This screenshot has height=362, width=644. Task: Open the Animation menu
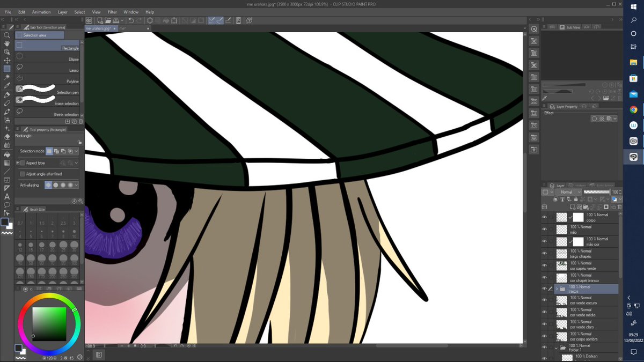pyautogui.click(x=41, y=12)
